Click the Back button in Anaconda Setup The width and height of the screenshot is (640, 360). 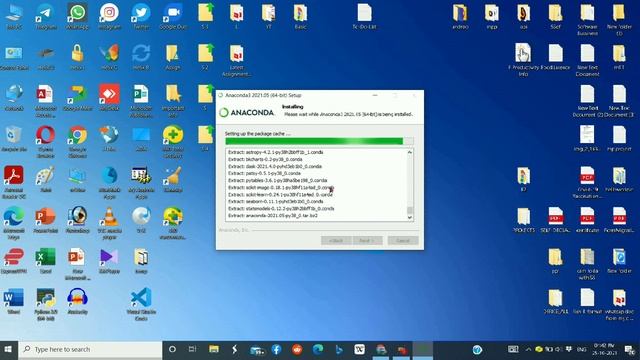click(336, 240)
